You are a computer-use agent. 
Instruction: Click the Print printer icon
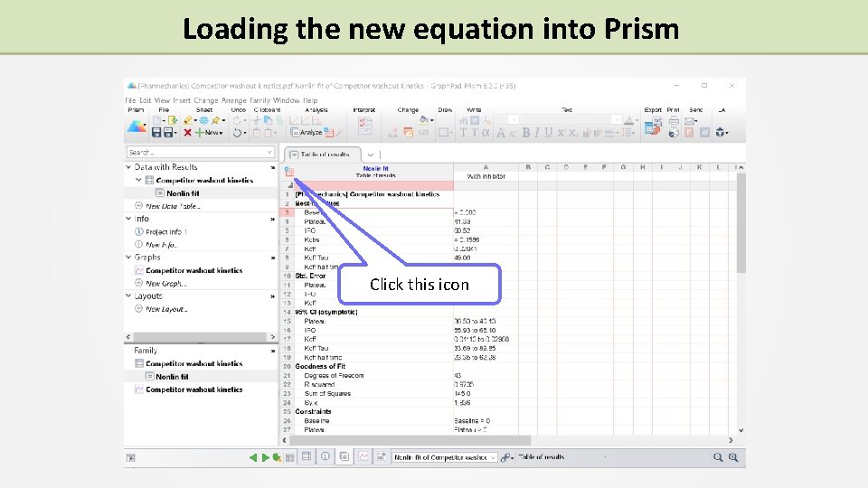(x=674, y=120)
